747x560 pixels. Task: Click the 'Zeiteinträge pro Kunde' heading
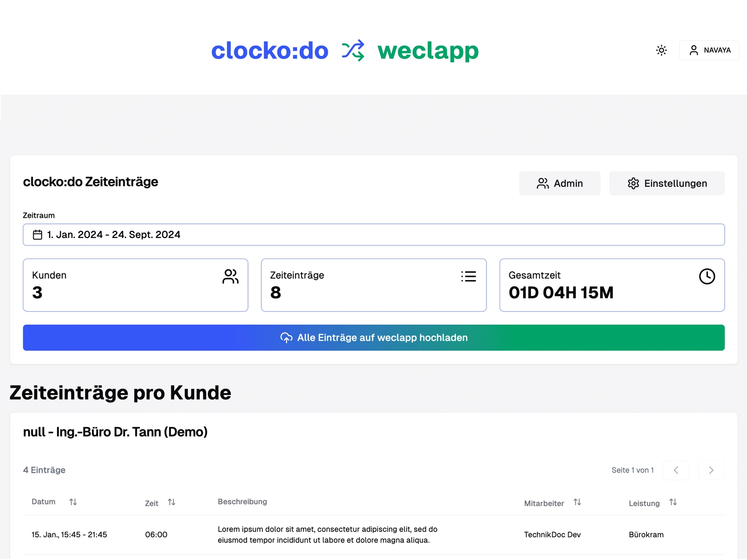[120, 392]
